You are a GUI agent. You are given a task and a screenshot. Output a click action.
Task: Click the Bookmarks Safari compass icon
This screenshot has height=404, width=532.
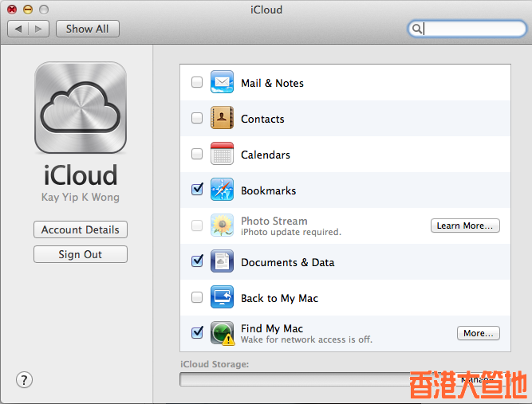[222, 190]
